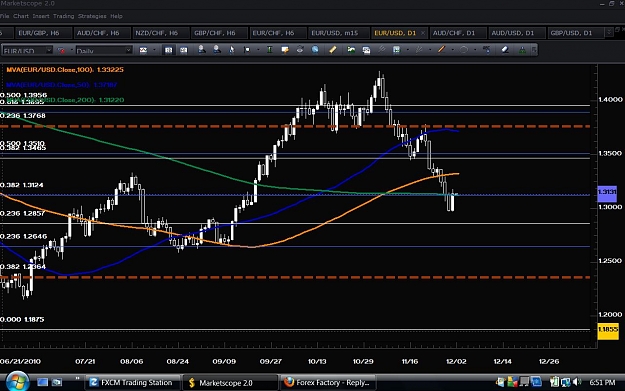
Task: Open the red instrument icon next to EUR/USD box
Action: pos(61,50)
